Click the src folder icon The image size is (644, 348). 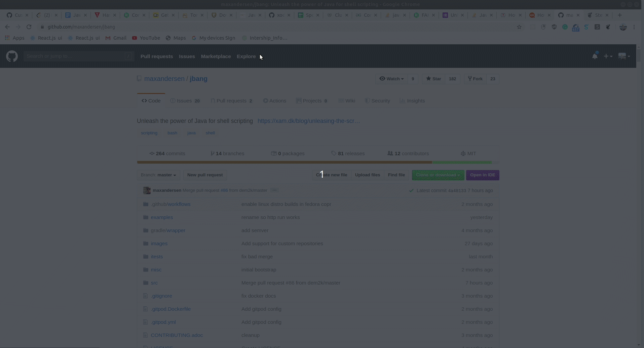coord(146,283)
